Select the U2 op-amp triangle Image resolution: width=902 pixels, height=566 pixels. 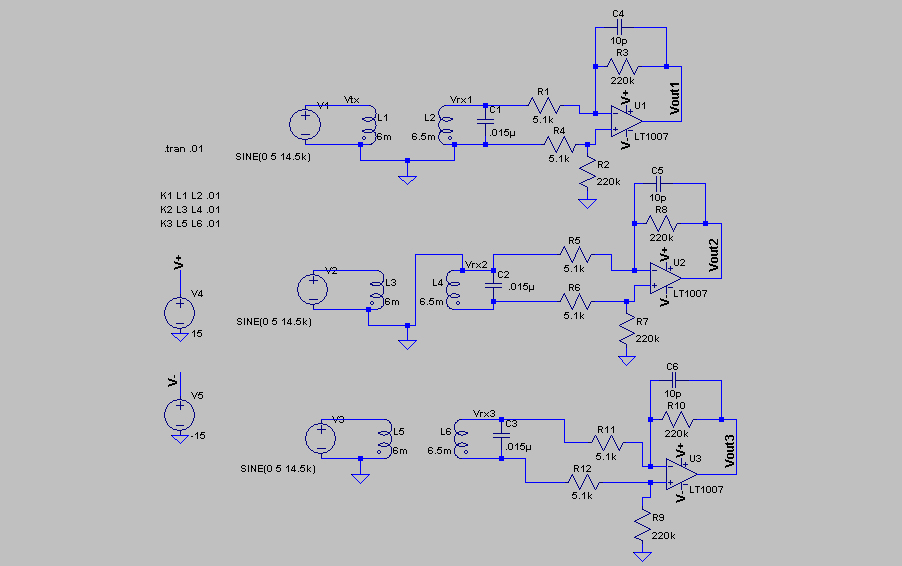[666, 278]
